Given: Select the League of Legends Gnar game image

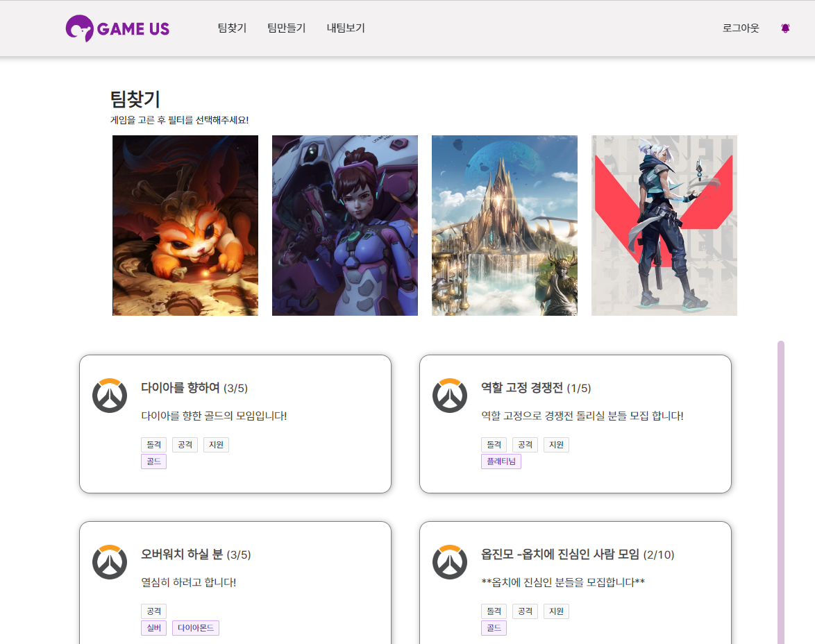Looking at the screenshot, I should pos(185,226).
